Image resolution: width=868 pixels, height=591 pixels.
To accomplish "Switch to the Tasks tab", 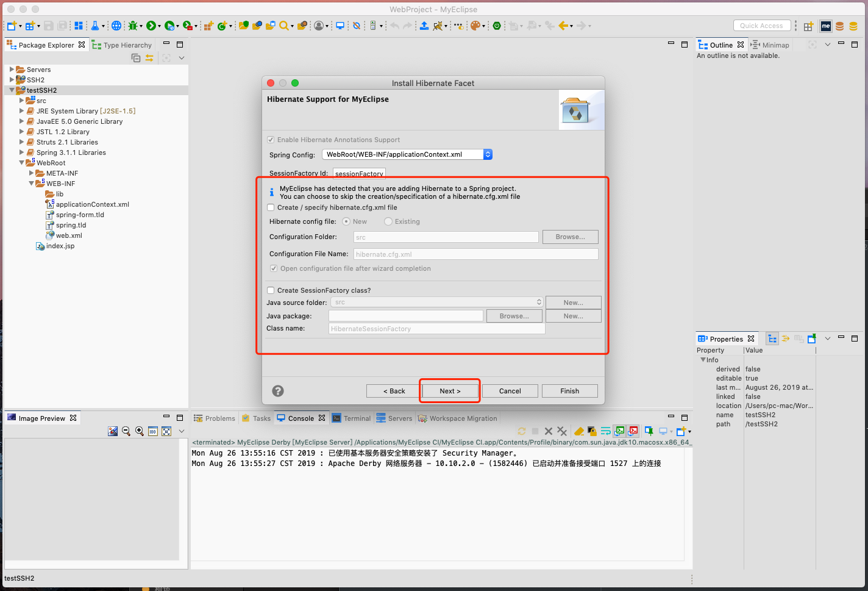I will (x=256, y=418).
